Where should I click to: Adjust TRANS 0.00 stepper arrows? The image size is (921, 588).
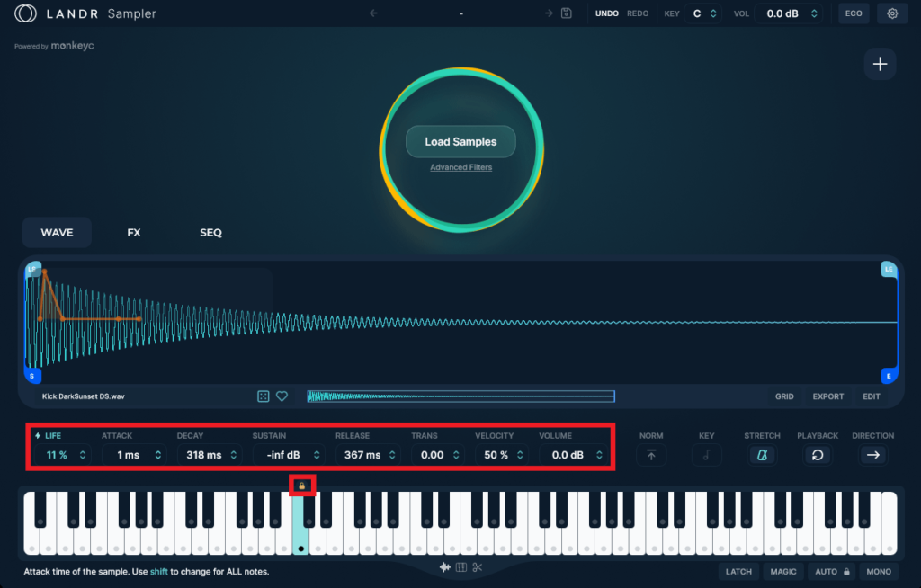coord(456,455)
